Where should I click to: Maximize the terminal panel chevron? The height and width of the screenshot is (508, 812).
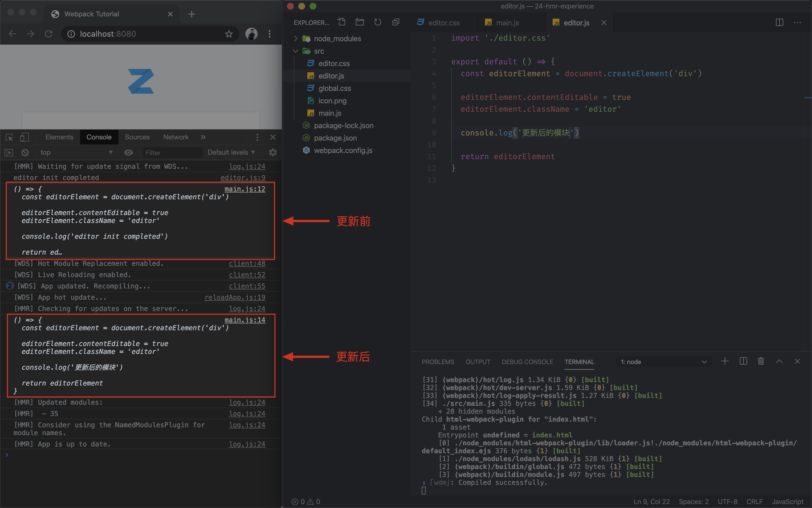click(x=779, y=361)
